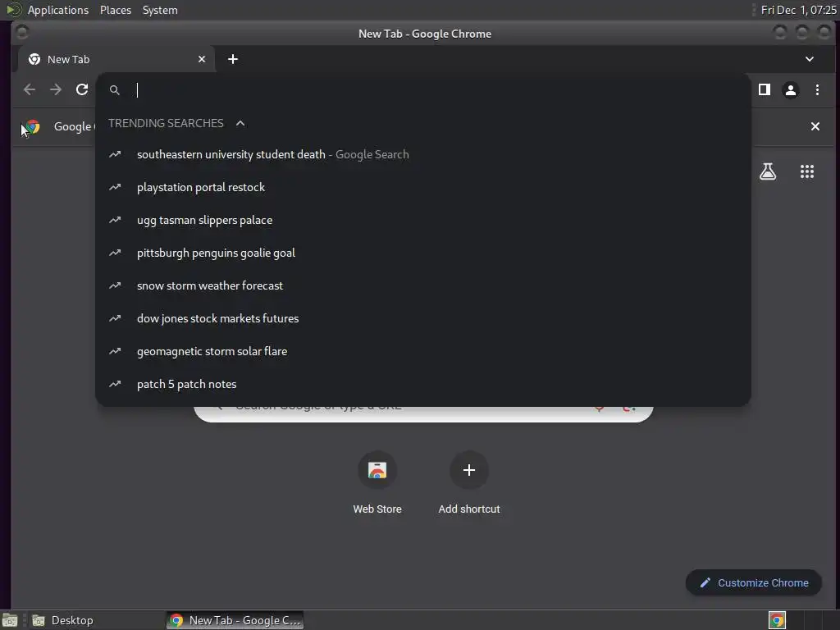Screen dimensions: 840x630
Task: Click the show desktop icon in bottom panel
Action: click(x=10, y=620)
